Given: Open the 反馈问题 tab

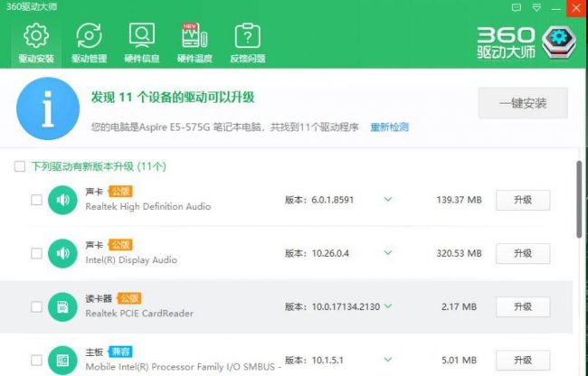Looking at the screenshot, I should coord(248,43).
